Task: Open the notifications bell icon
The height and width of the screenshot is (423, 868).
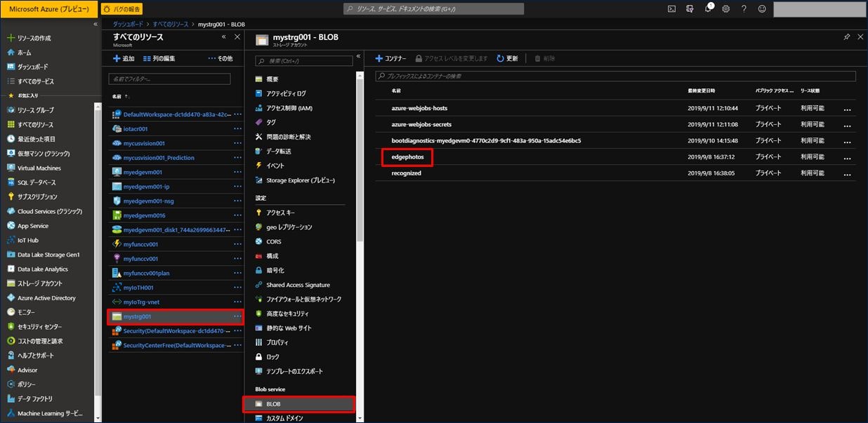Action: pyautogui.click(x=708, y=9)
